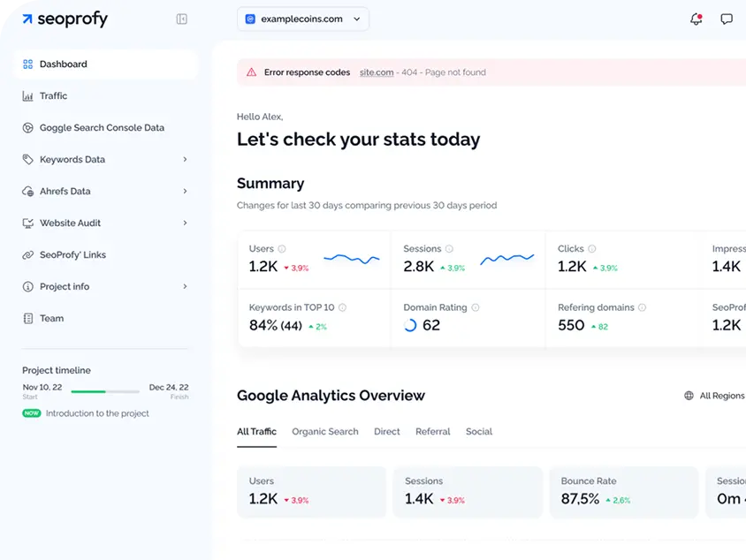746x560 pixels.
Task: Open the notifications bell
Action: (696, 19)
